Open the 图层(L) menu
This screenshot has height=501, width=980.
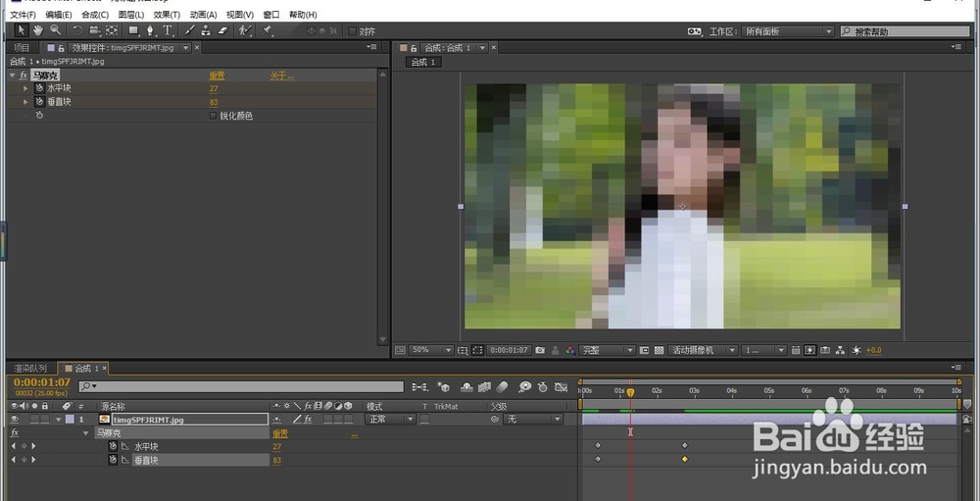pyautogui.click(x=130, y=15)
